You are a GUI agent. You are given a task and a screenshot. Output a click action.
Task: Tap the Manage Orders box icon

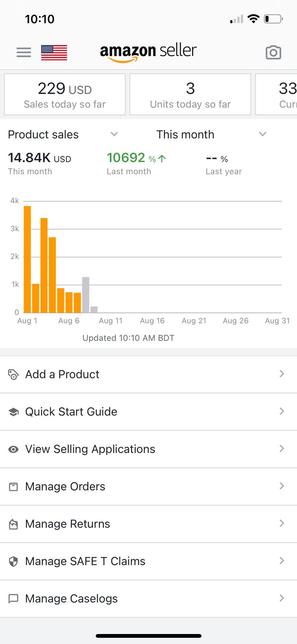(13, 487)
